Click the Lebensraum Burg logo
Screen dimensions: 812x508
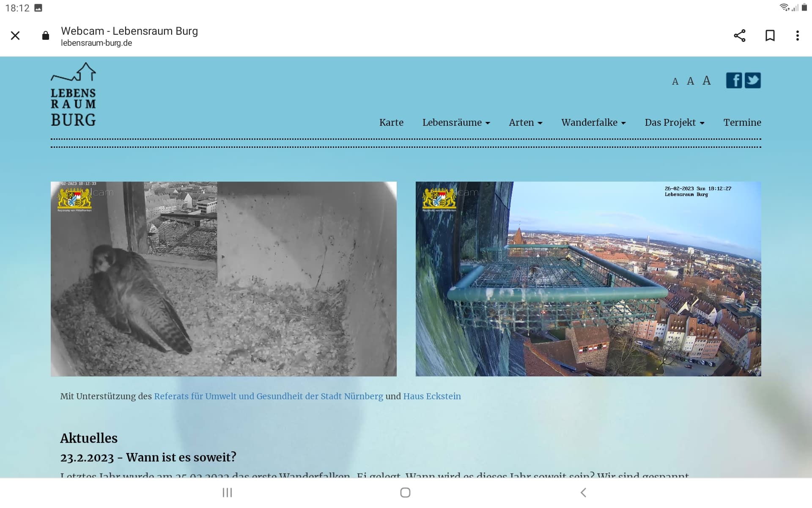[74, 94]
